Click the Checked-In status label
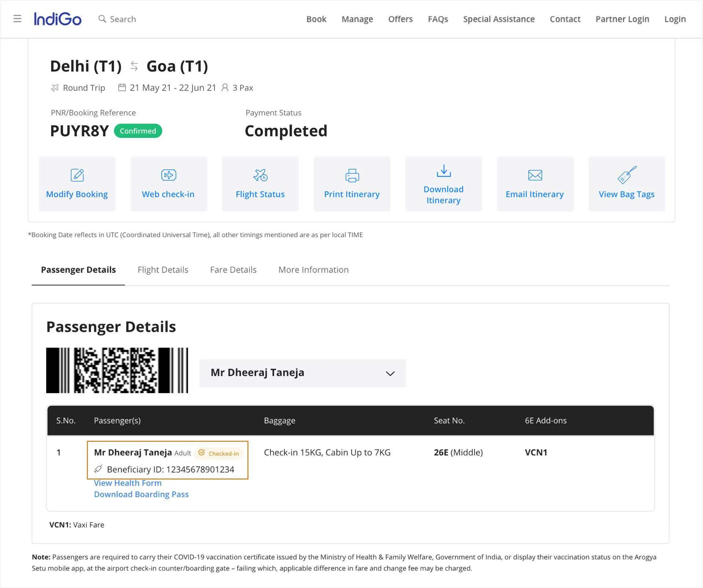 click(x=224, y=454)
